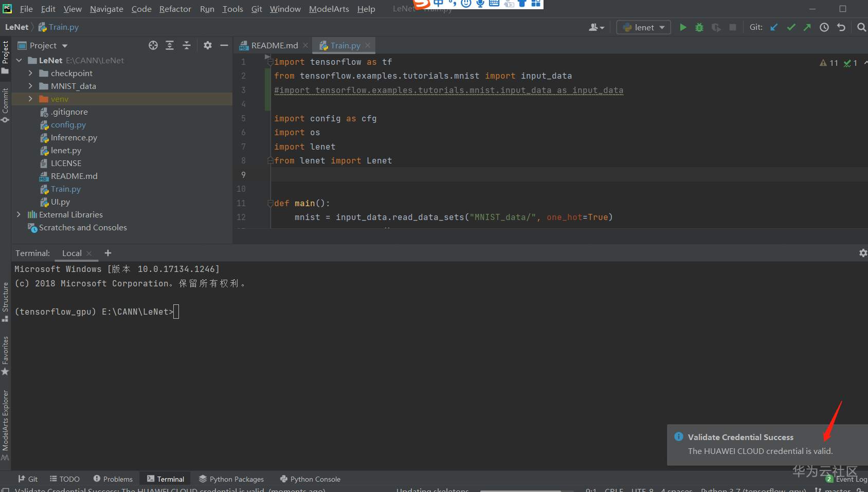This screenshot has height=492, width=868.
Task: Toggle the Structure side panel
Action: (5, 301)
